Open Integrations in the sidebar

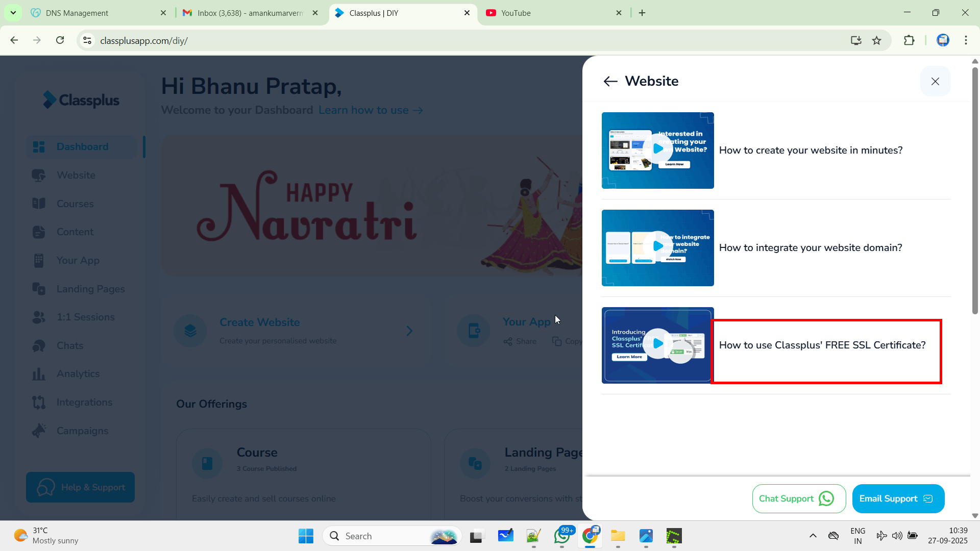[84, 403]
